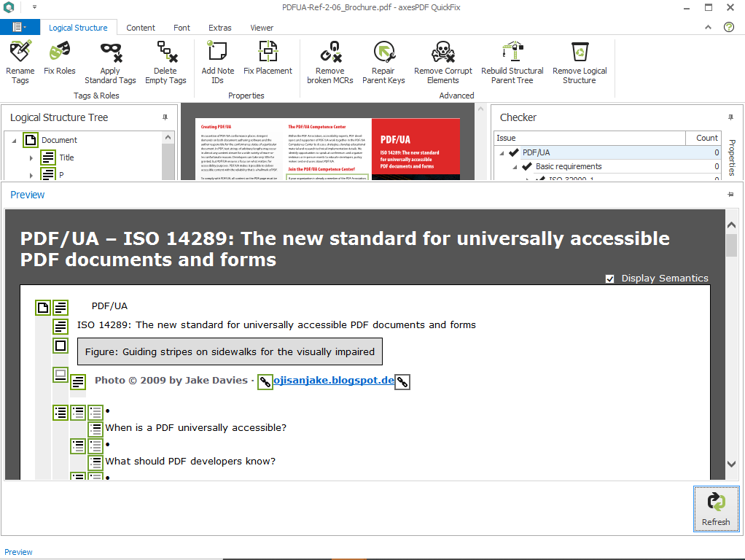Expand the P node in the tree
This screenshot has width=745, height=560.
click(x=31, y=176)
